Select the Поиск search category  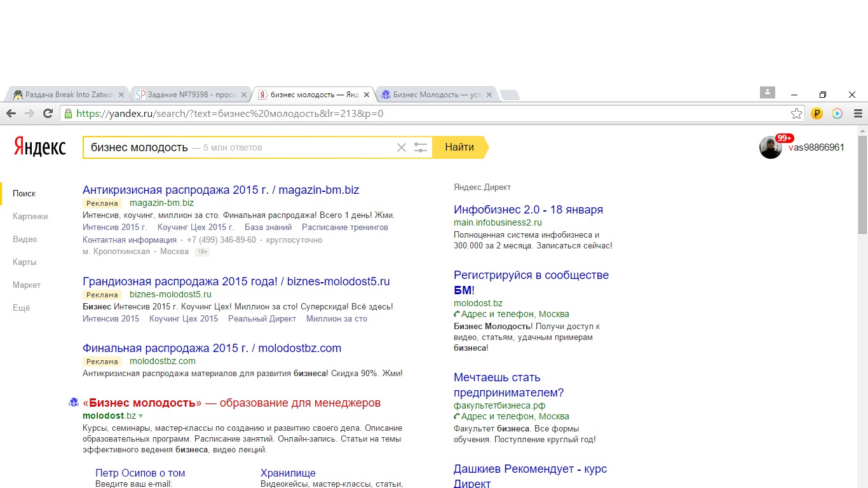coord(24,194)
